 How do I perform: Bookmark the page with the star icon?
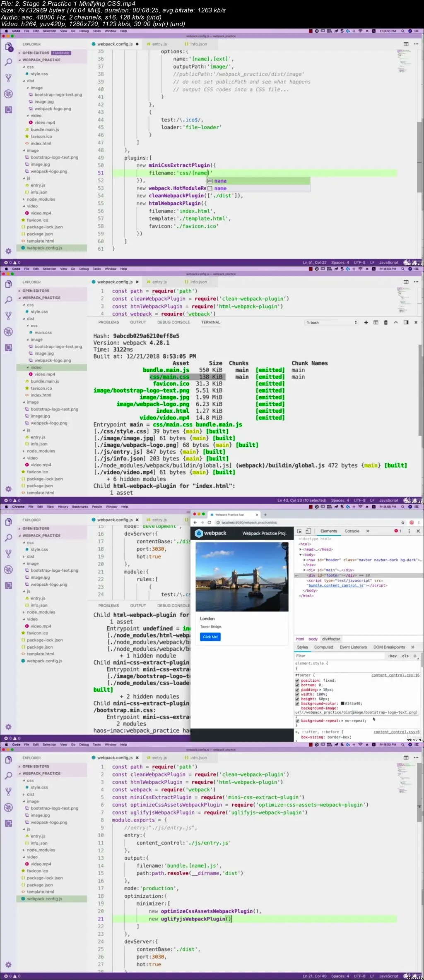coord(402,522)
